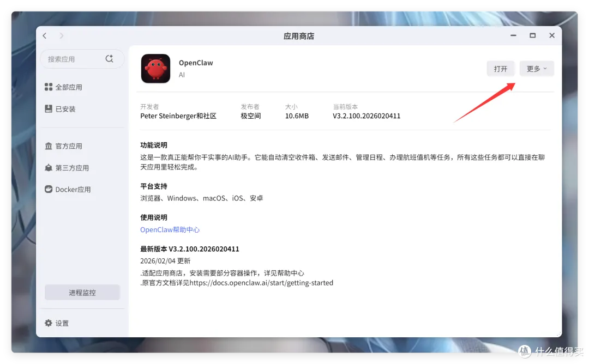Click the Docker应用 whale icon
The height and width of the screenshot is (364, 589).
coord(49,189)
